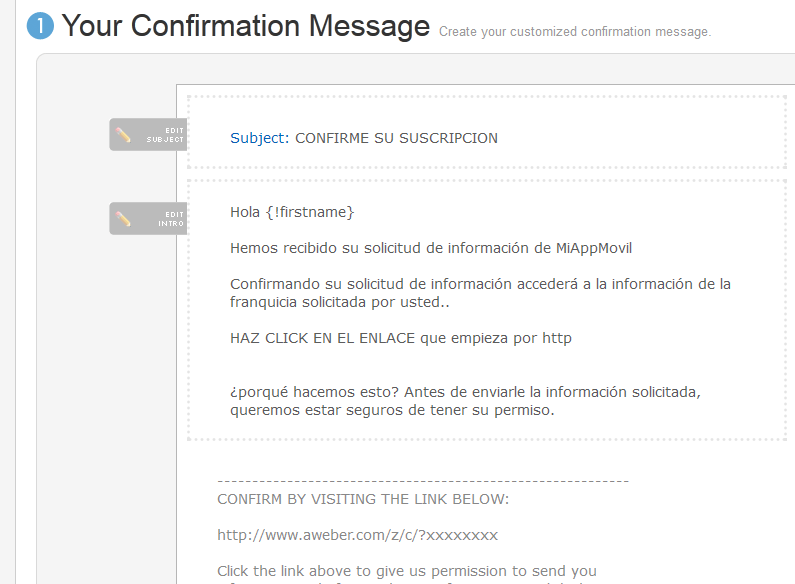Click the "Your Confirmation Message" heading
This screenshot has width=795, height=584.
tap(245, 26)
